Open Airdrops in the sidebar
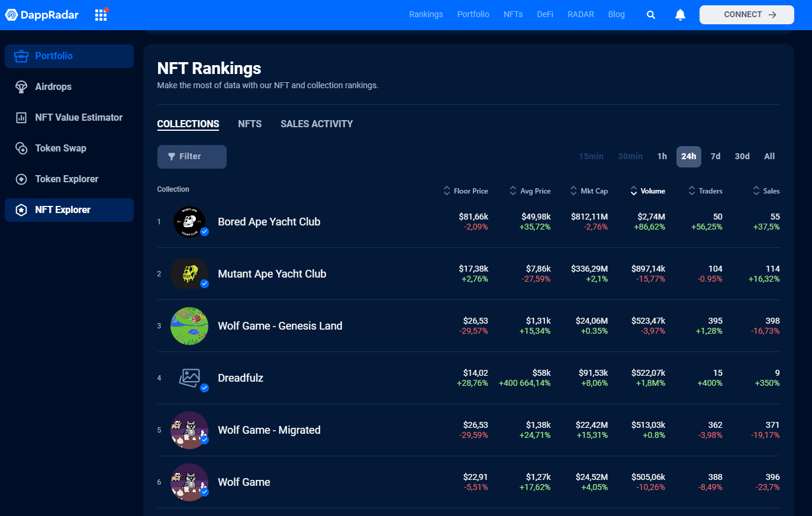Viewport: 812px width, 516px height. (69, 87)
